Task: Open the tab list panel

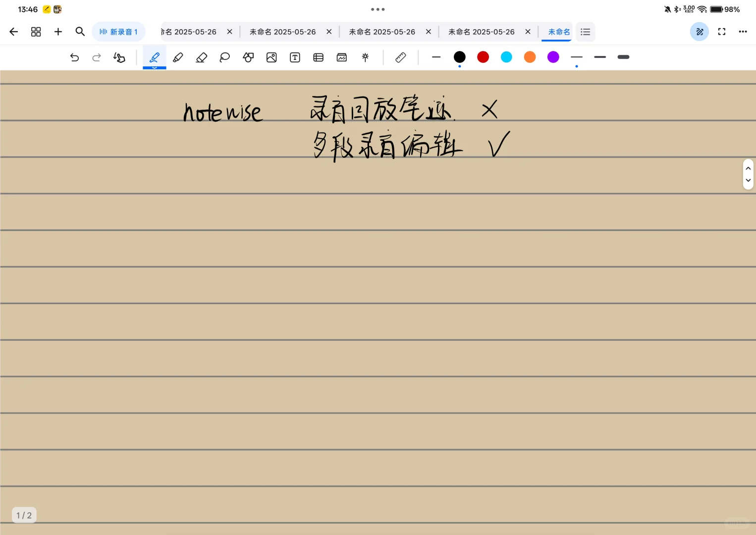Action: pos(585,31)
